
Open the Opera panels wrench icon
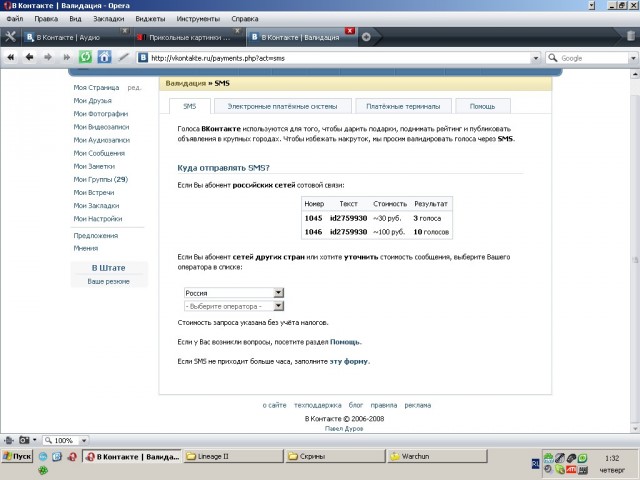pos(10,37)
